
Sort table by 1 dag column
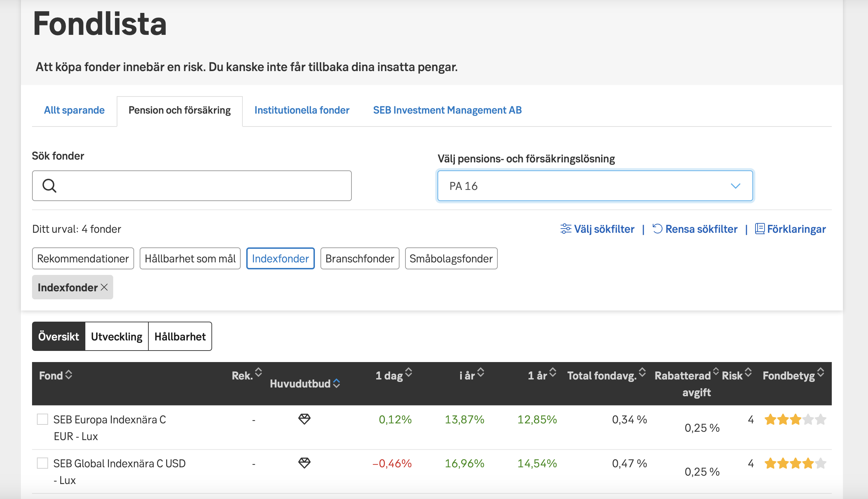tap(409, 373)
